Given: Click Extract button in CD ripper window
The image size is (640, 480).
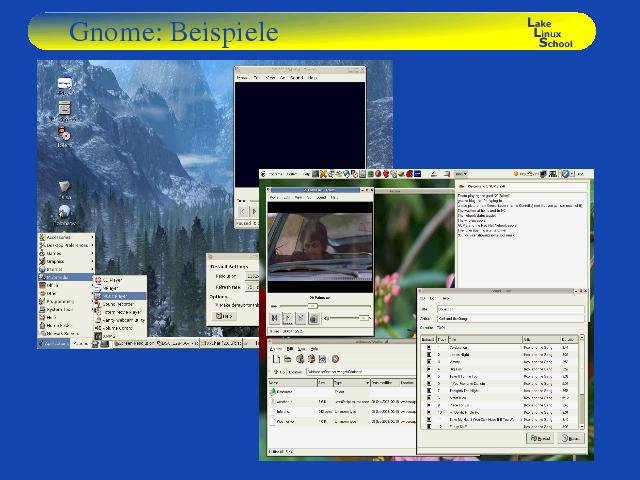Looking at the screenshot, I should pos(540,438).
